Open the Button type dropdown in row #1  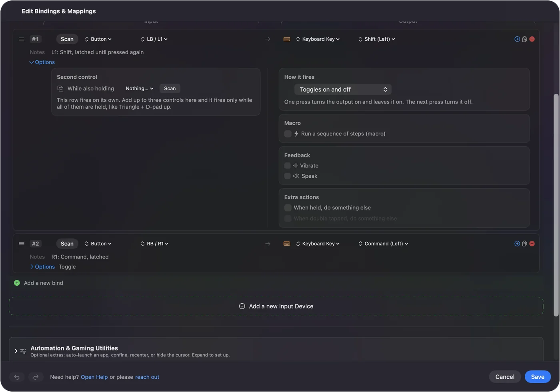(98, 39)
